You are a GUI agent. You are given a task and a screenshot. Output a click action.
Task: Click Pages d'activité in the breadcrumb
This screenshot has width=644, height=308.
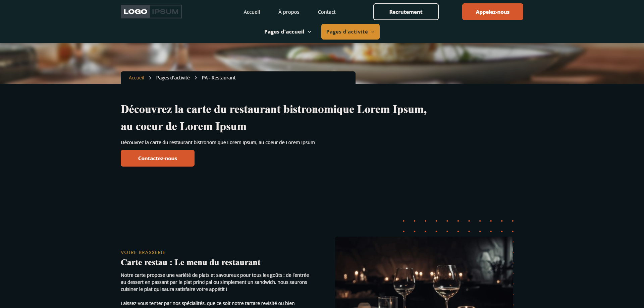173,78
